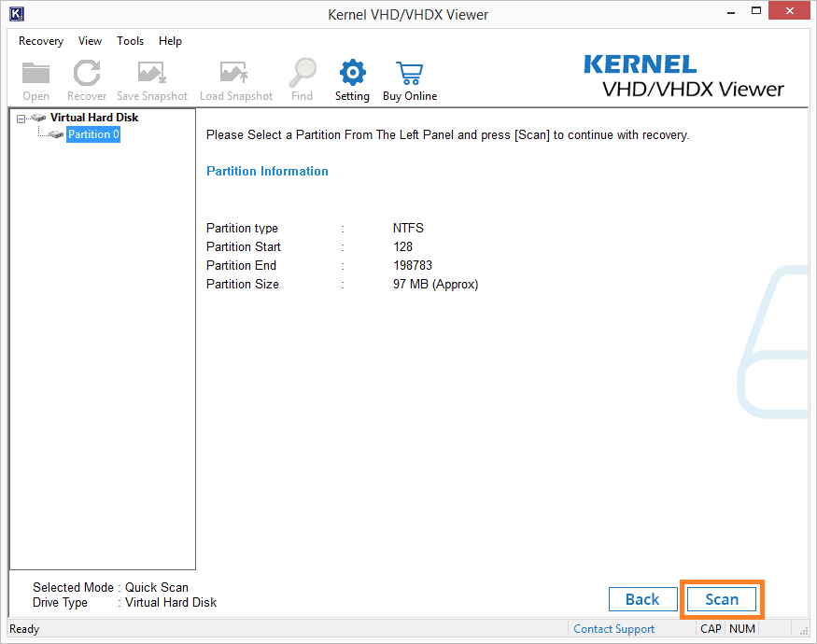Click the Recover toolbar icon
Image resolution: width=817 pixels, height=644 pixels.
tap(87, 74)
